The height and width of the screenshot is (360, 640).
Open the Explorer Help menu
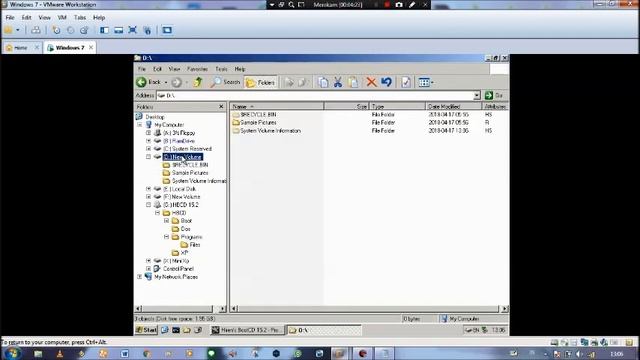tap(240, 69)
